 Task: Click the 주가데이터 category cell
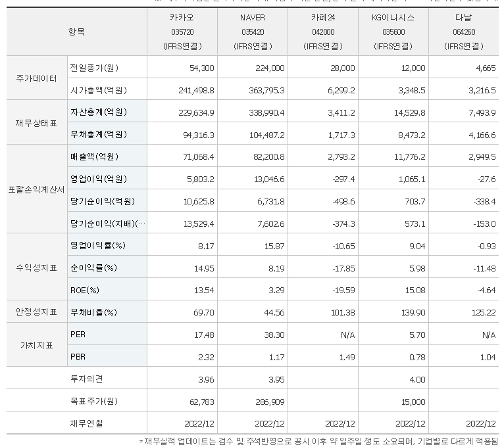coord(37,78)
